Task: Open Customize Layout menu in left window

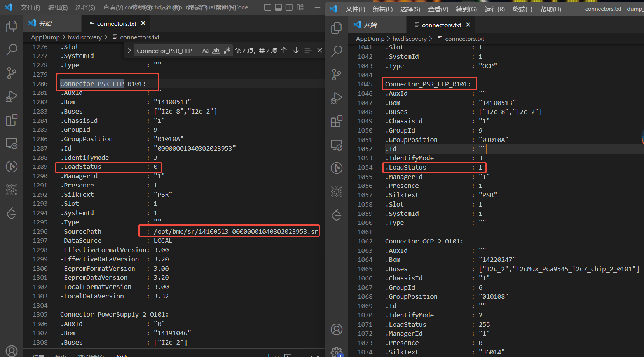Action: click(x=300, y=7)
